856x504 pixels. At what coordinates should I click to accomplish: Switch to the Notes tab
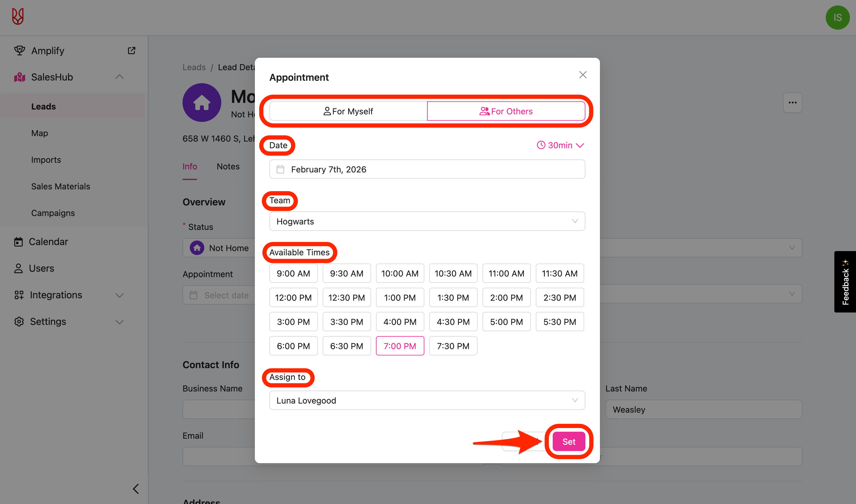pyautogui.click(x=228, y=166)
